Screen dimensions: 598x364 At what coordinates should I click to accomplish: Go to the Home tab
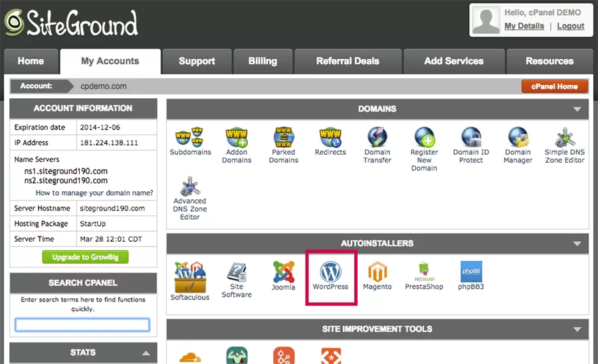31,61
